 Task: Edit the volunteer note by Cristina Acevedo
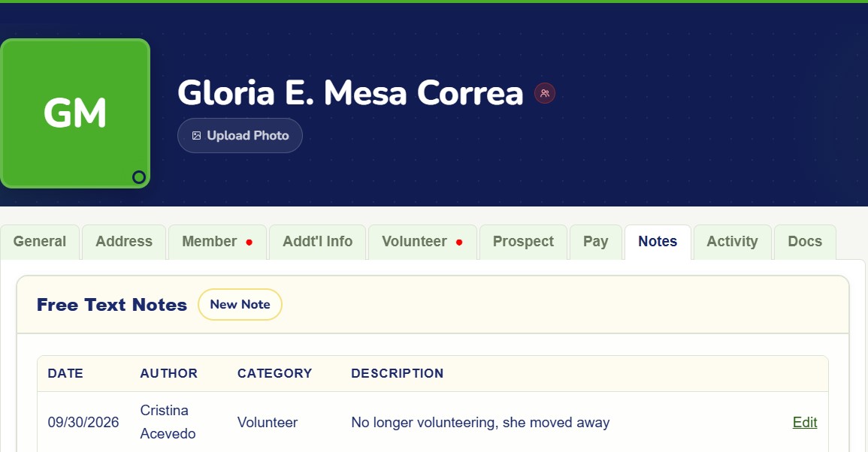[x=805, y=422]
